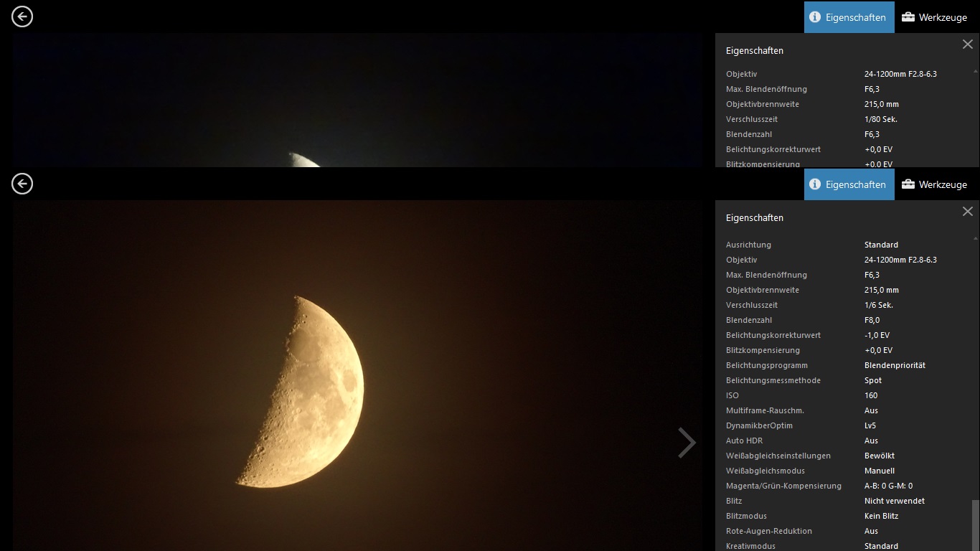Go back using the upper viewer's arrow

click(22, 17)
